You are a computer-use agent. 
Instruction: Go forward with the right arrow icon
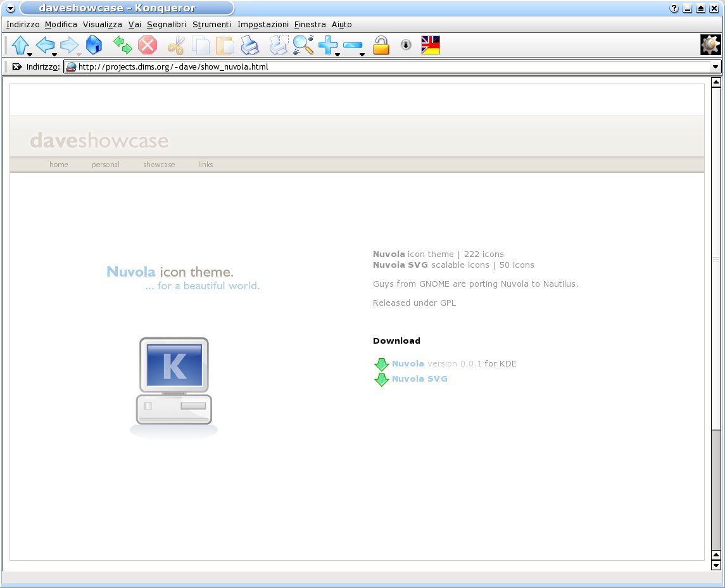(x=70, y=45)
